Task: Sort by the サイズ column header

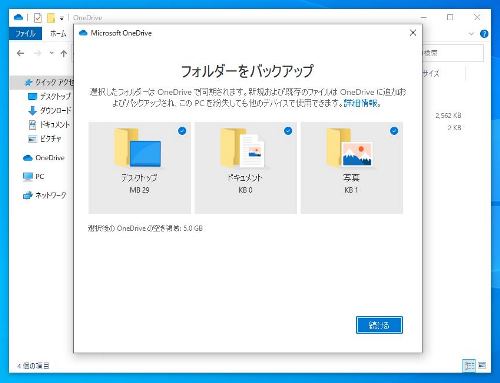Action: coord(431,74)
